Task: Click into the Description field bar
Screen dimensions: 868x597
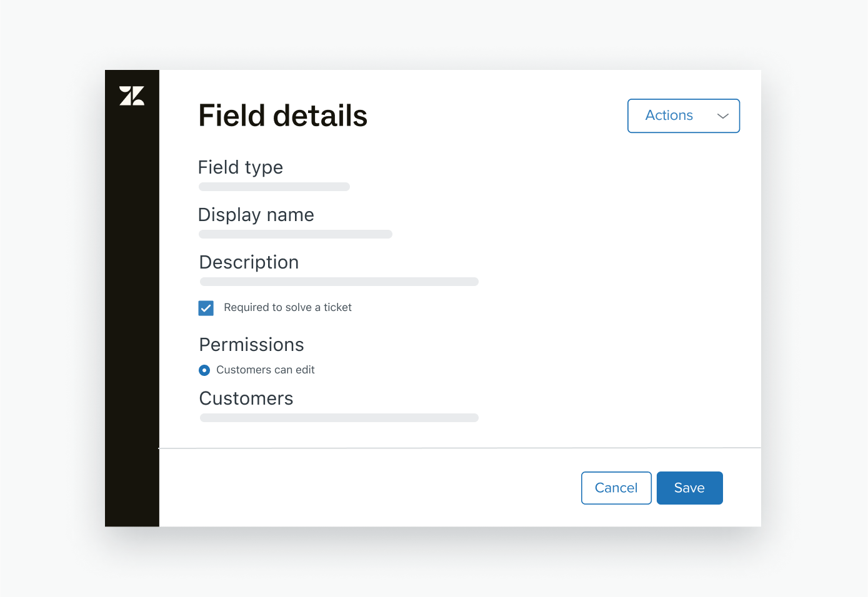Action: click(339, 282)
